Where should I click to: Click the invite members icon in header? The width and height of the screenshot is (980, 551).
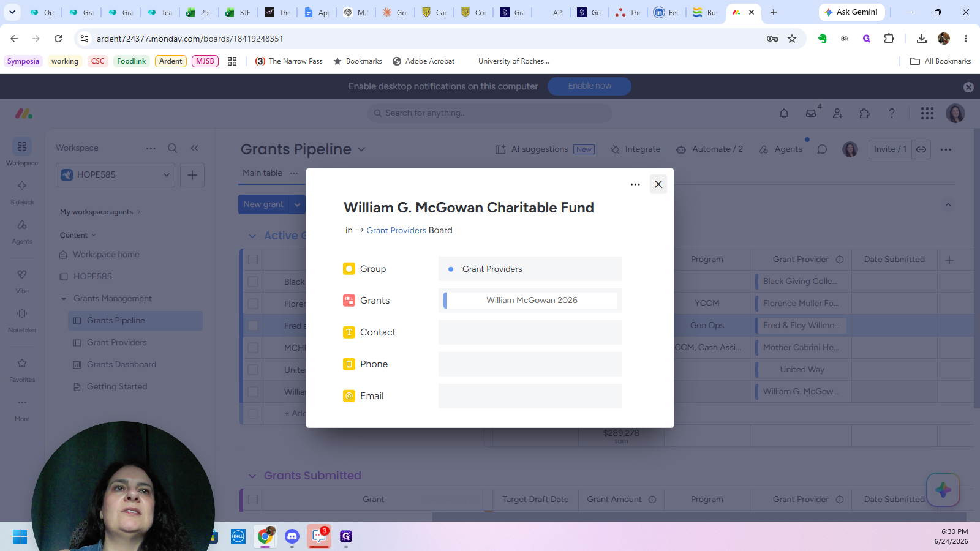coord(838,113)
